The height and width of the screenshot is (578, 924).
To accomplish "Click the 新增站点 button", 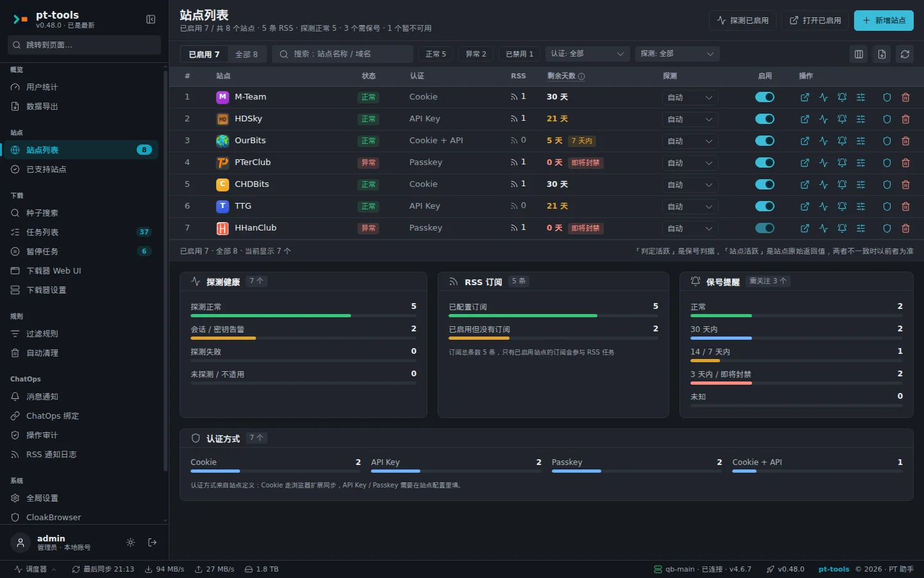I will (x=884, y=21).
